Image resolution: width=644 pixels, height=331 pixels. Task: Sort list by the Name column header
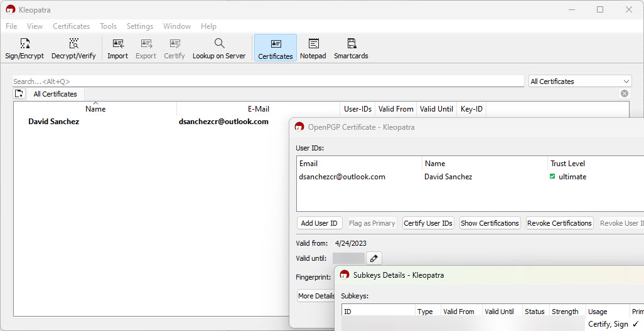point(95,109)
